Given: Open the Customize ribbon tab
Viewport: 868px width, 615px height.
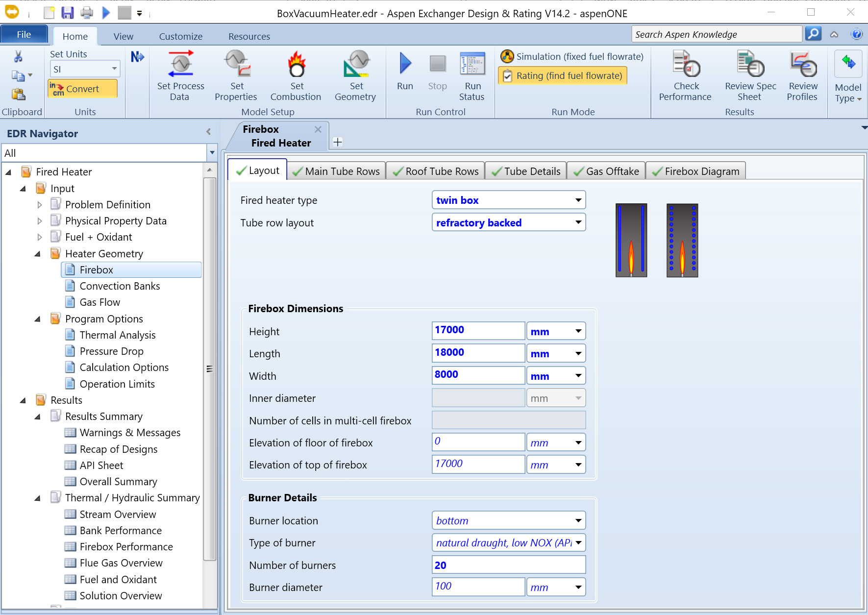Looking at the screenshot, I should coord(180,37).
